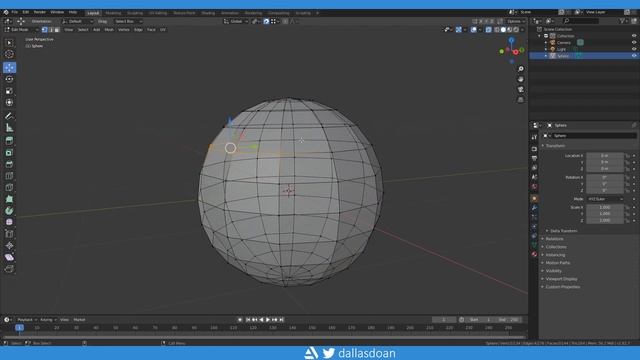
Task: Open the Material properties tab icon
Action: point(534,254)
